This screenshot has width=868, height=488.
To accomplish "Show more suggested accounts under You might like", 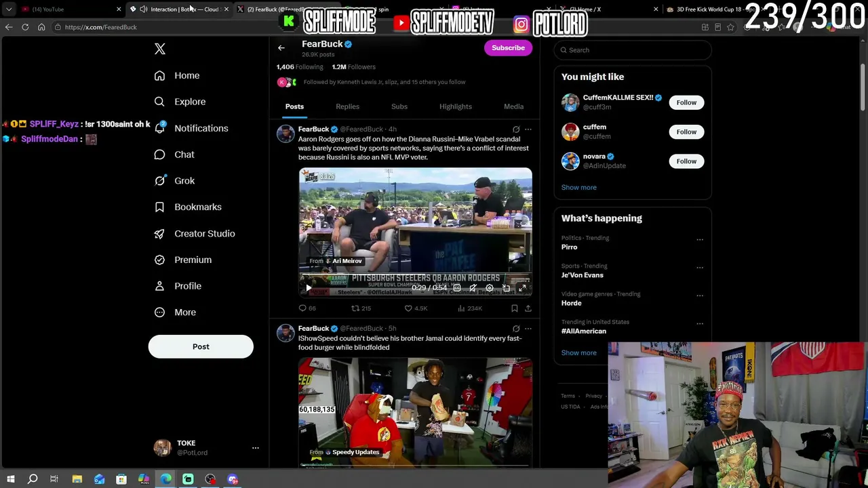I will click(x=579, y=188).
